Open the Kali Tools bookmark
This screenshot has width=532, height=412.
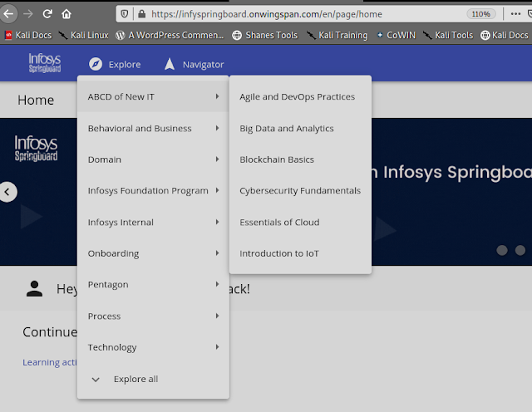pos(448,35)
